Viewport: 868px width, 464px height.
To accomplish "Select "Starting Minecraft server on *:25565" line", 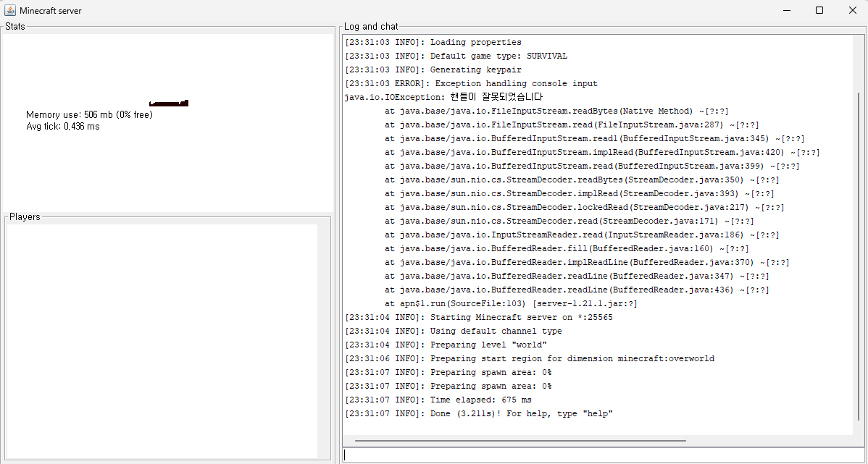I will [478, 318].
